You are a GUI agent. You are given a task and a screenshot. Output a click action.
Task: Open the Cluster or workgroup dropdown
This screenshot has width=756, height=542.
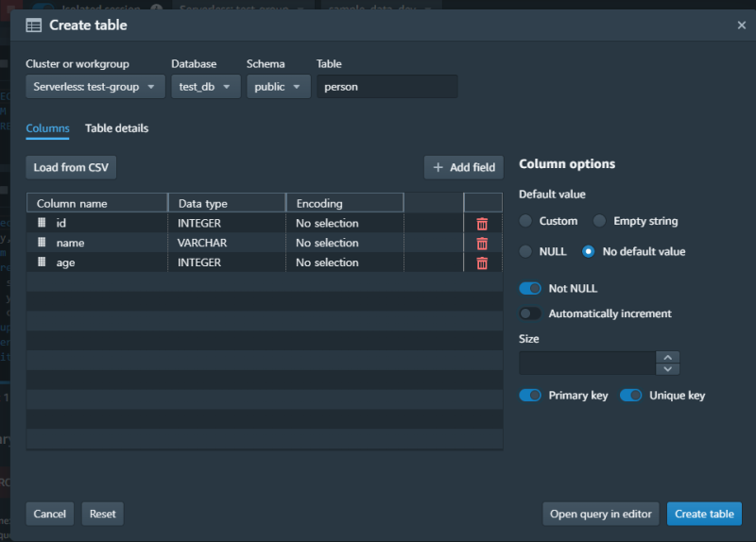(x=95, y=87)
